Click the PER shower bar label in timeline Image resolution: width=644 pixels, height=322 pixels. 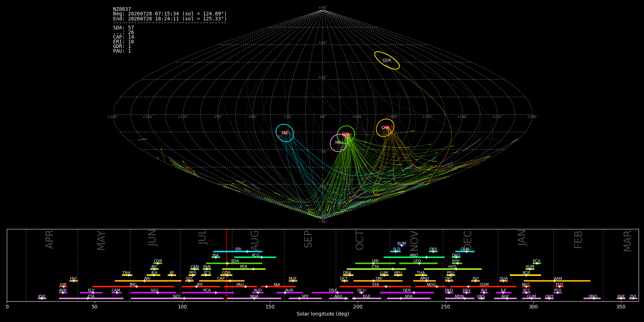pos(244,267)
